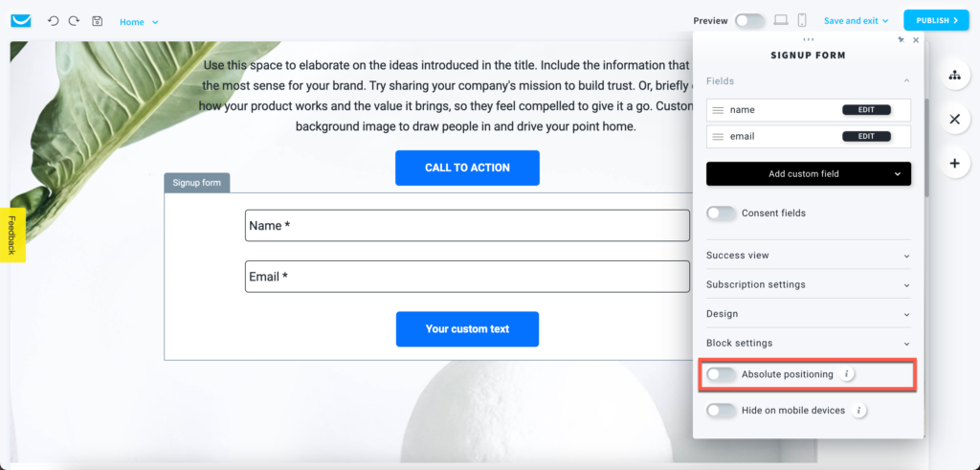The height and width of the screenshot is (470, 980).
Task: Turn on Absolute positioning
Action: [x=722, y=374]
